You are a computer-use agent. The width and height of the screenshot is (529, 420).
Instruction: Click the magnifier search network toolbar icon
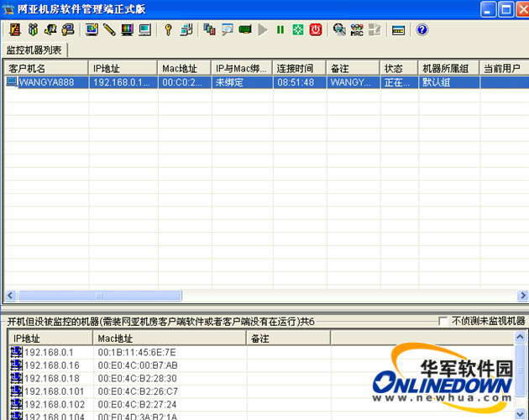pyautogui.click(x=339, y=29)
